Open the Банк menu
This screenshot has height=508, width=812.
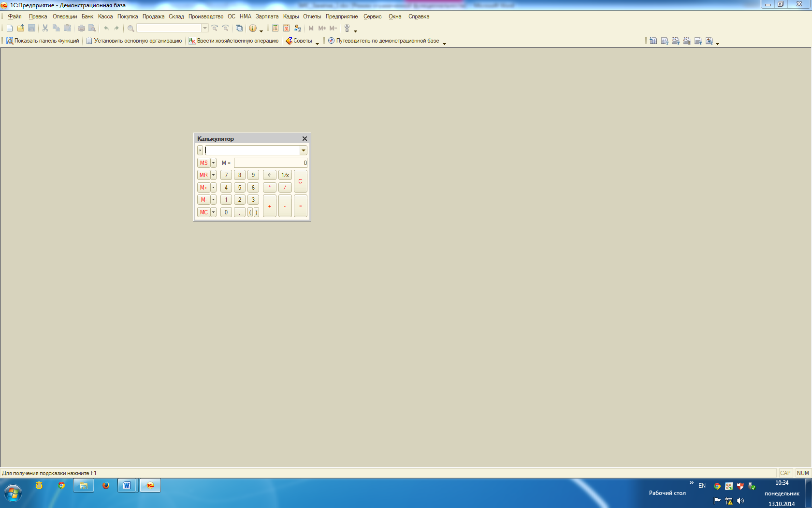coord(87,16)
